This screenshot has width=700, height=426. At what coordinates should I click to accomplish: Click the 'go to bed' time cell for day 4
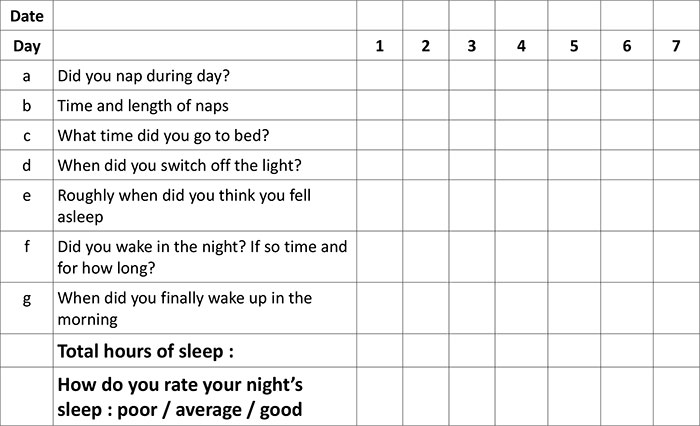[521, 135]
